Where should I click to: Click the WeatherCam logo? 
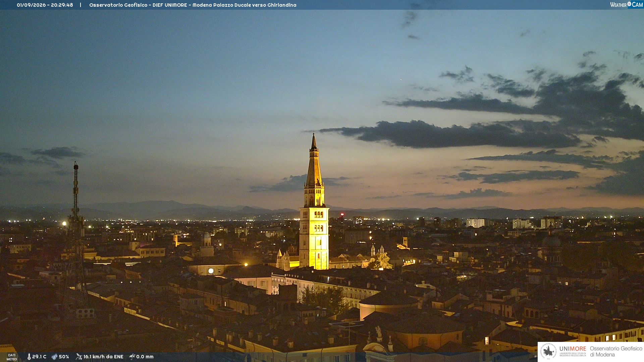tap(626, 4)
